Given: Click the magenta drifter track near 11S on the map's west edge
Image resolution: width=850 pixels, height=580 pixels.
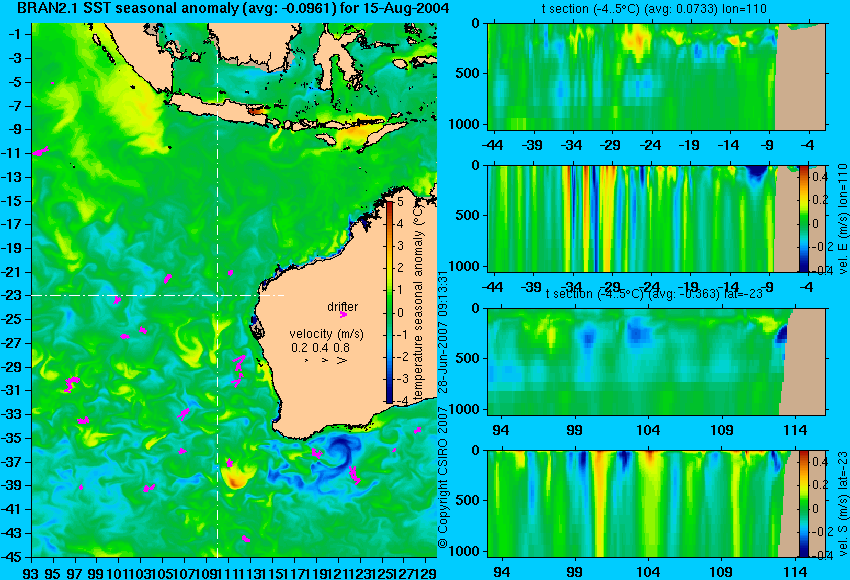Looking at the screenshot, I should point(41,151).
